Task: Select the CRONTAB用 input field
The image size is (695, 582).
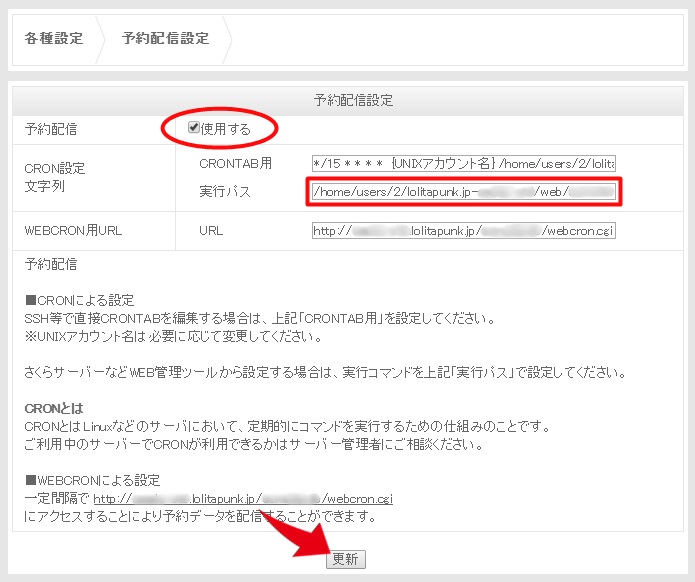Action: pyautogui.click(x=464, y=164)
